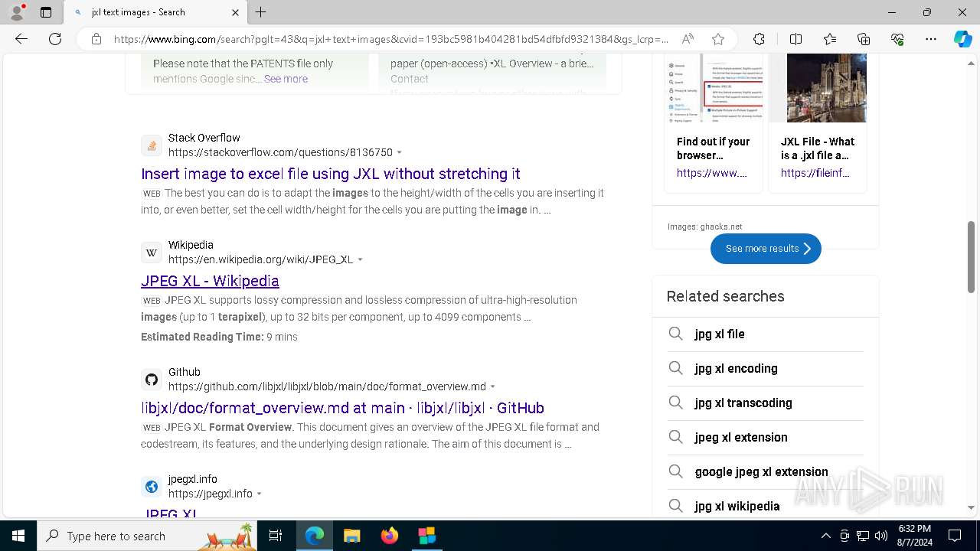
Task: Click the stackoverflow.com questions URL text
Action: (x=280, y=152)
